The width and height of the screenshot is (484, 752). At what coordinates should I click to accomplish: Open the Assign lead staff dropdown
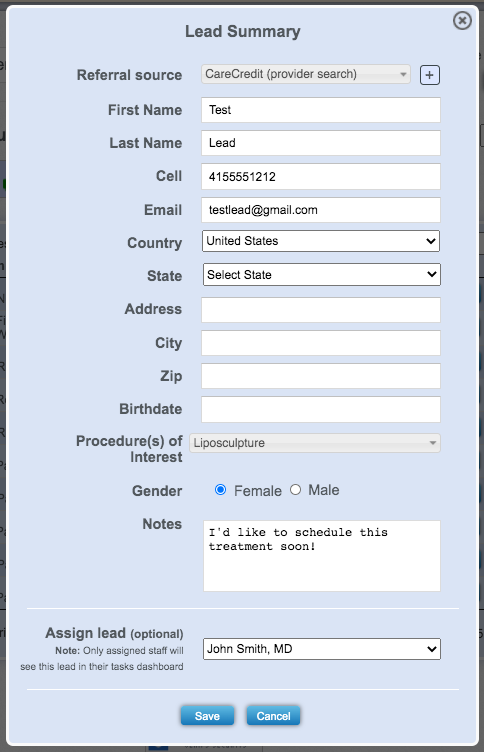[321, 649]
